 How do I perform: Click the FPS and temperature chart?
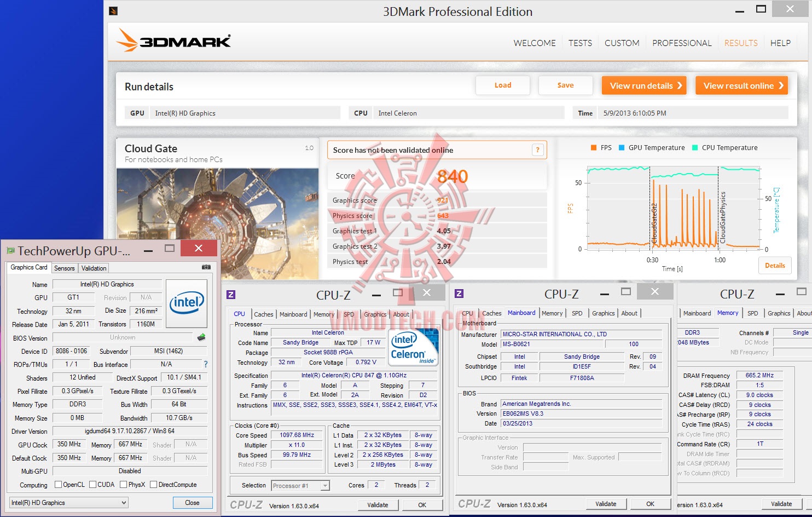[x=674, y=207]
